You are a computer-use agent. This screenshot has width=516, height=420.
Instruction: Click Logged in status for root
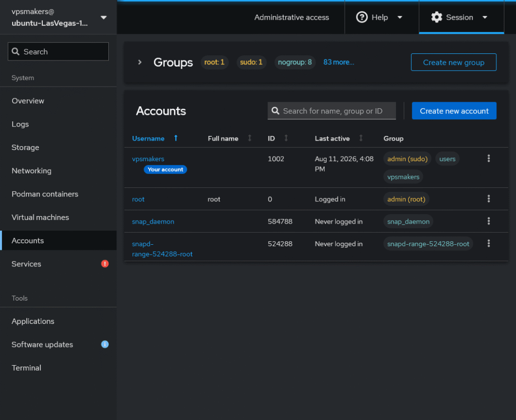click(330, 199)
